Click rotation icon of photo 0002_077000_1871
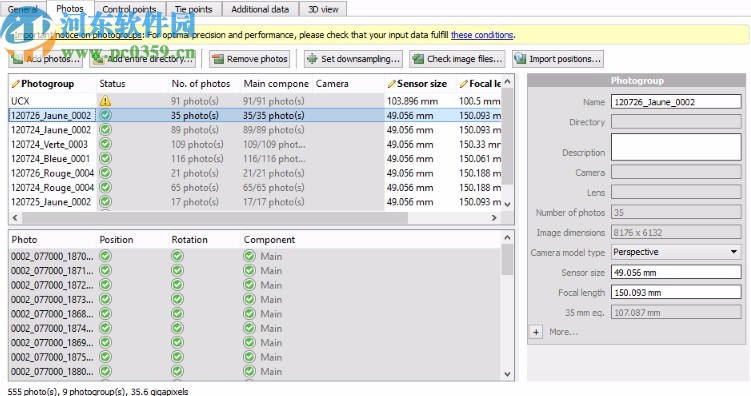Image resolution: width=751 pixels, height=396 pixels. coord(177,271)
